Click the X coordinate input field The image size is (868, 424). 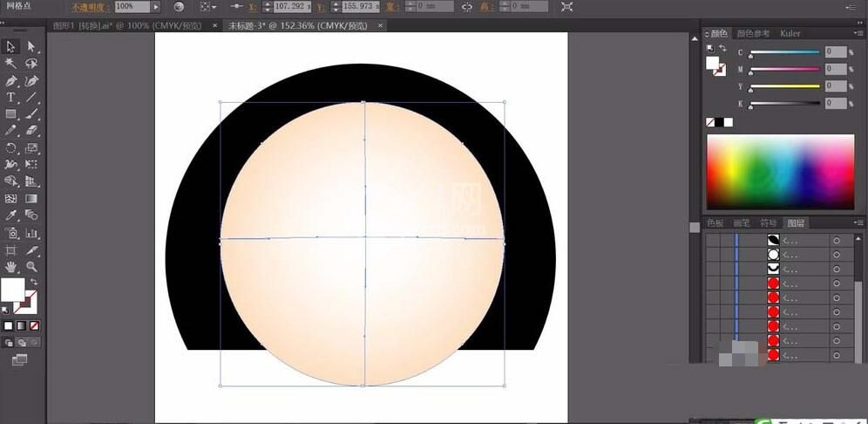[291, 7]
